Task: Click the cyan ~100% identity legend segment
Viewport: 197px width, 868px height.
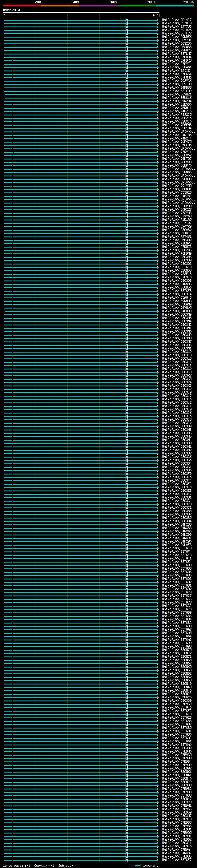Action: tap(175, 6)
